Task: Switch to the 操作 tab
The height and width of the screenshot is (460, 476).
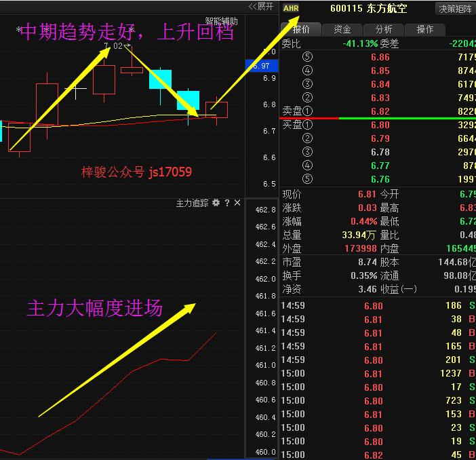Action: [x=425, y=29]
